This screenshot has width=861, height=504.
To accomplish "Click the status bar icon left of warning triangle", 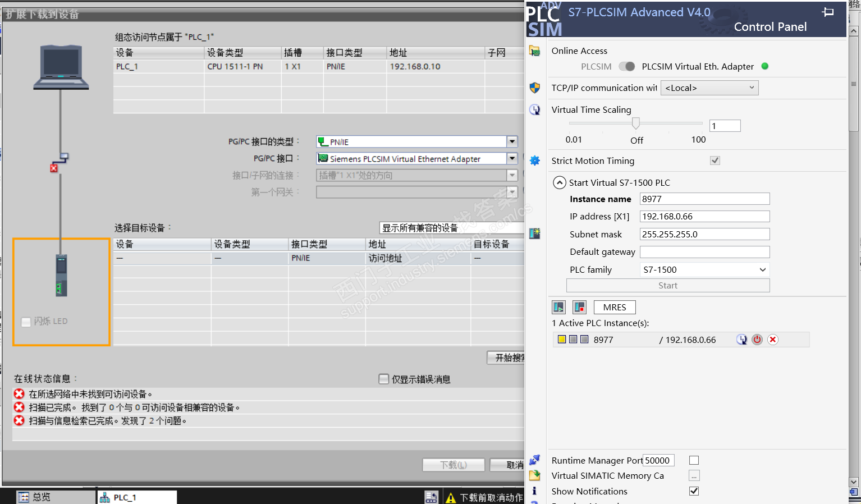I will [431, 497].
